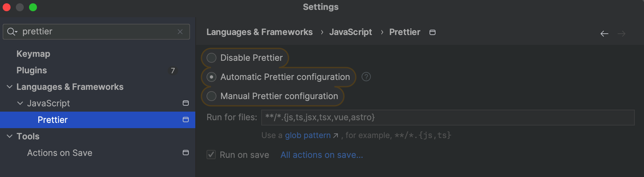Open the Plugins settings page
Screen dimensions: 644x177
coord(32,70)
